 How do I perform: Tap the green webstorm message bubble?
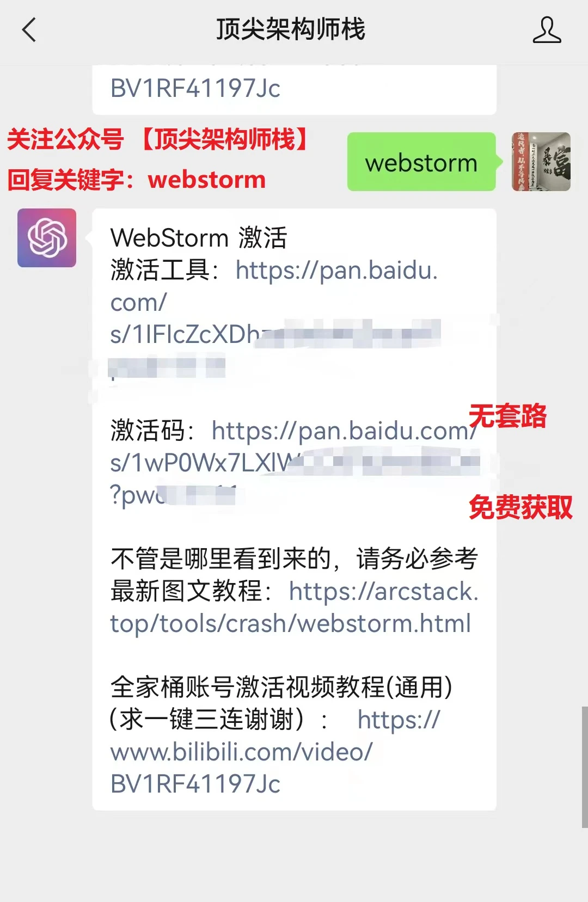(421, 162)
